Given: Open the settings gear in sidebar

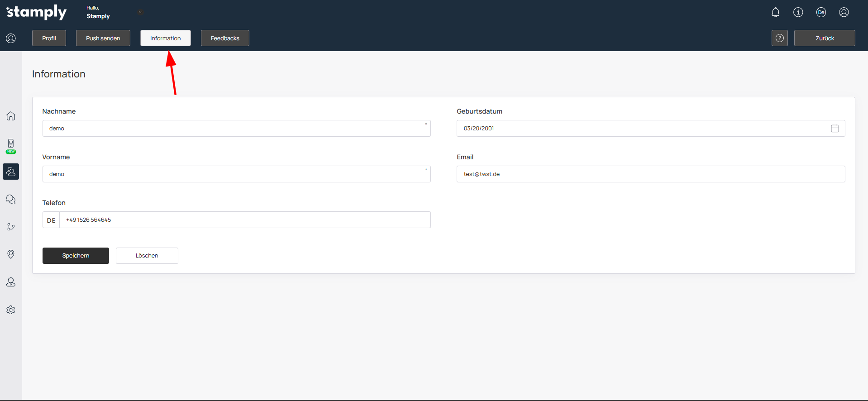Looking at the screenshot, I should pyautogui.click(x=11, y=310).
